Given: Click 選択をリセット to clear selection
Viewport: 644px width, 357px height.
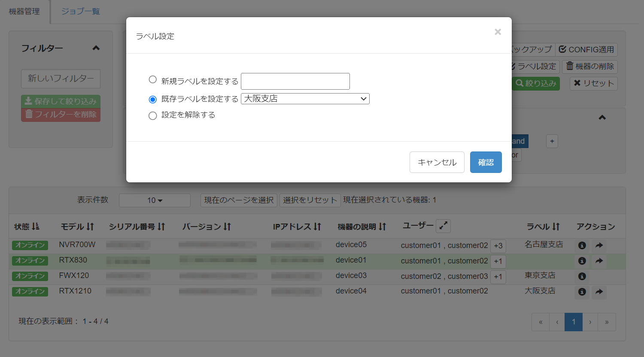Looking at the screenshot, I should click(x=310, y=200).
